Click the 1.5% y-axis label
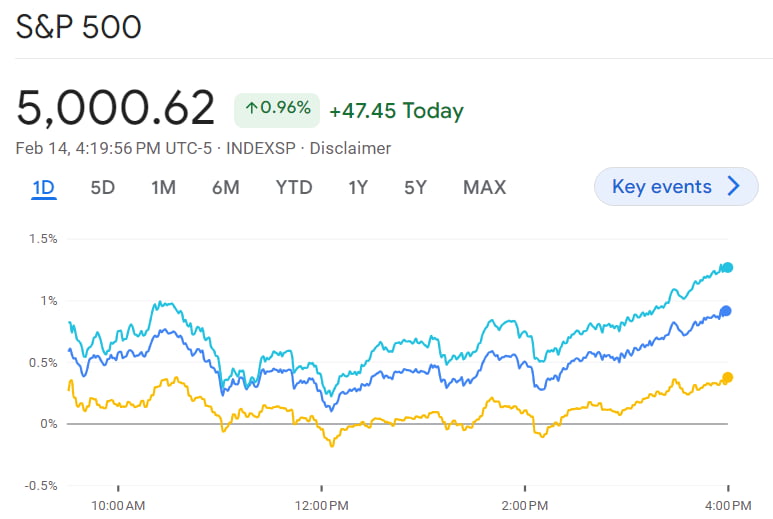Image resolution: width=773 pixels, height=519 pixels. pyautogui.click(x=43, y=239)
